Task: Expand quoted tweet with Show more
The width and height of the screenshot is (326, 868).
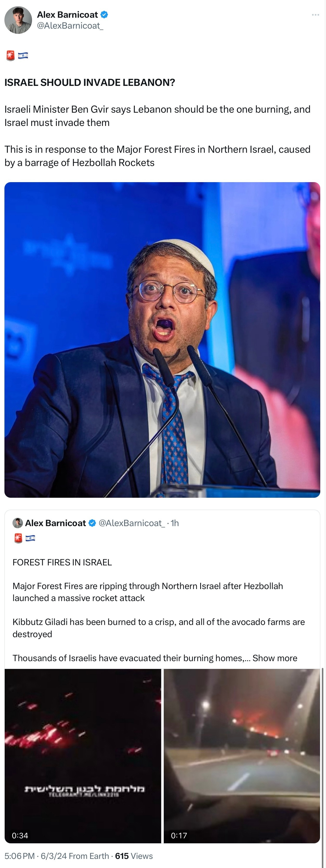Action: click(275, 658)
